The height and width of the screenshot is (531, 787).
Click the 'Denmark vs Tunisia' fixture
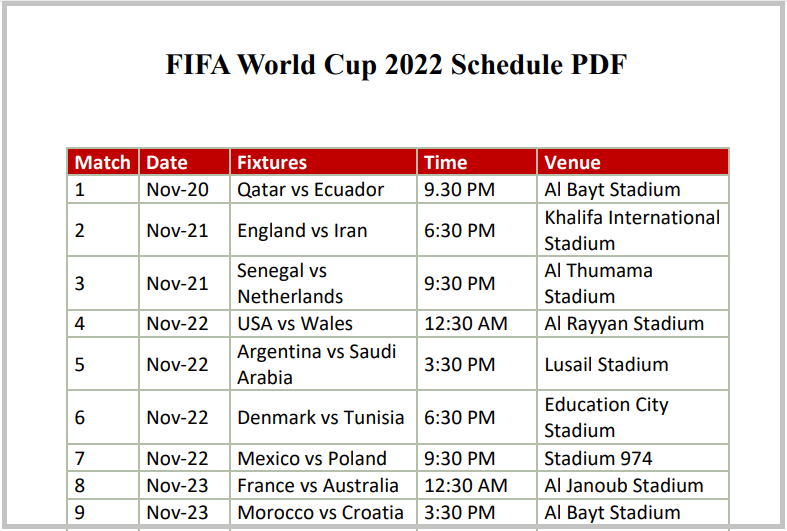(321, 418)
